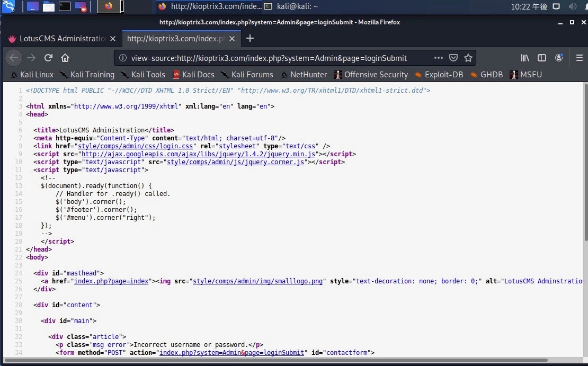Click the DOCTYPE declaration on line 1

228,91
